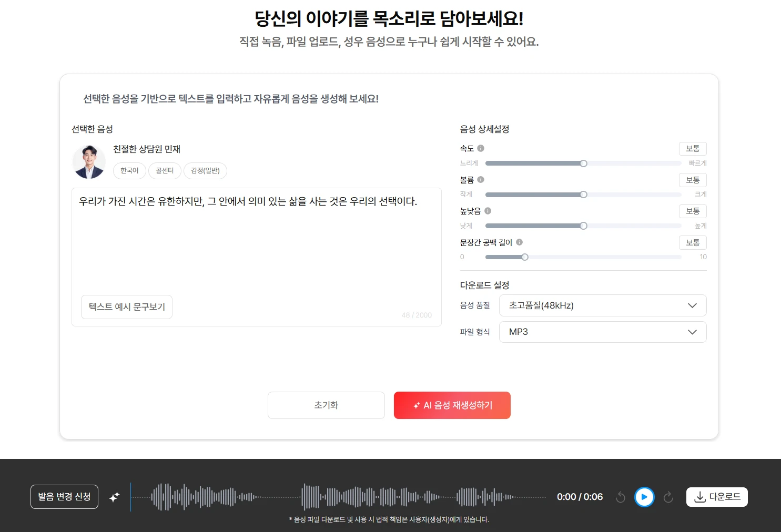The width and height of the screenshot is (781, 532).
Task: Click 보통 button for 볼륨
Action: 693,180
